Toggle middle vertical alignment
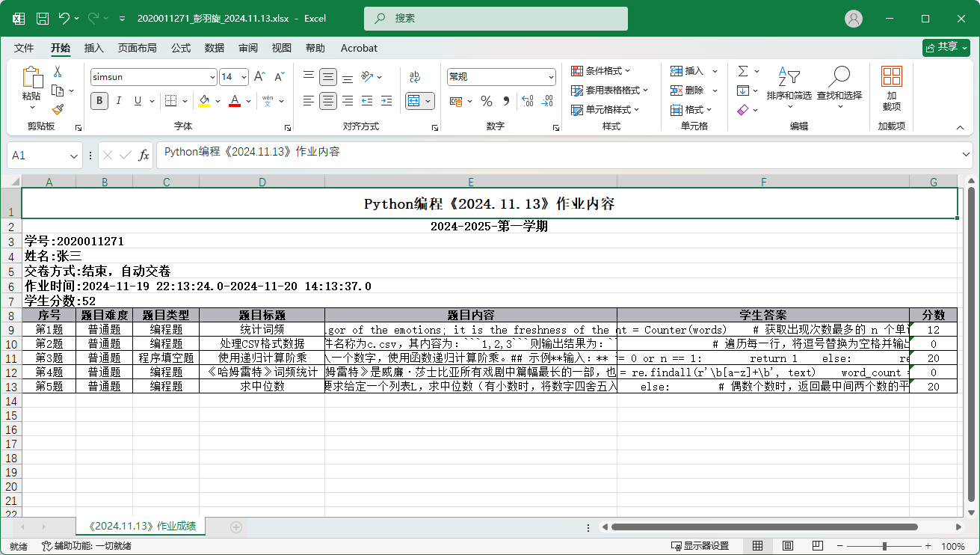Screen dimensions: 980x555 pyautogui.click(x=328, y=76)
